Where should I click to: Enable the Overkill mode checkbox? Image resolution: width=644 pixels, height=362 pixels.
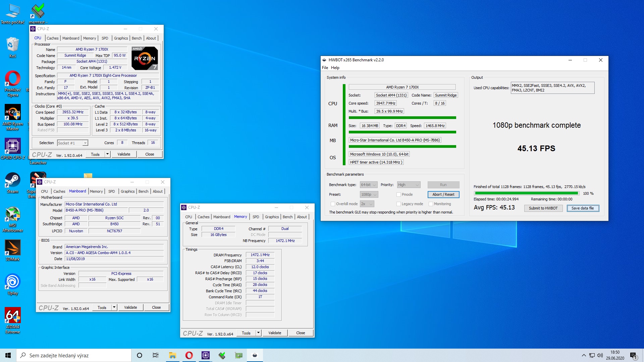coord(333,204)
